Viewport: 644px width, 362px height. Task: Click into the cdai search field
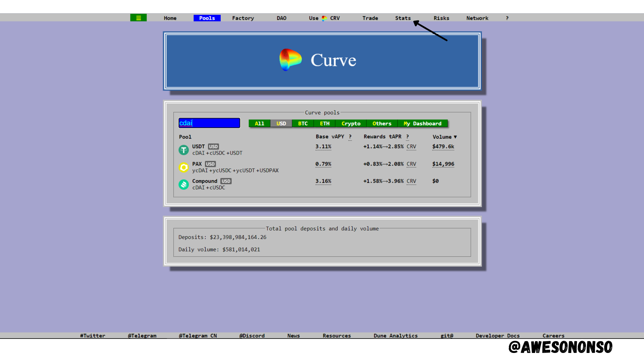pyautogui.click(x=209, y=123)
